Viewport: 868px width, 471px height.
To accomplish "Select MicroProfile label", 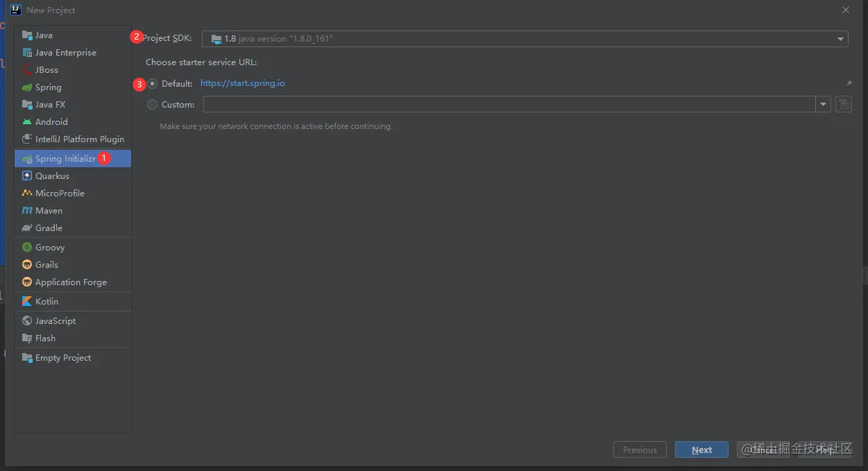I will pyautogui.click(x=60, y=194).
